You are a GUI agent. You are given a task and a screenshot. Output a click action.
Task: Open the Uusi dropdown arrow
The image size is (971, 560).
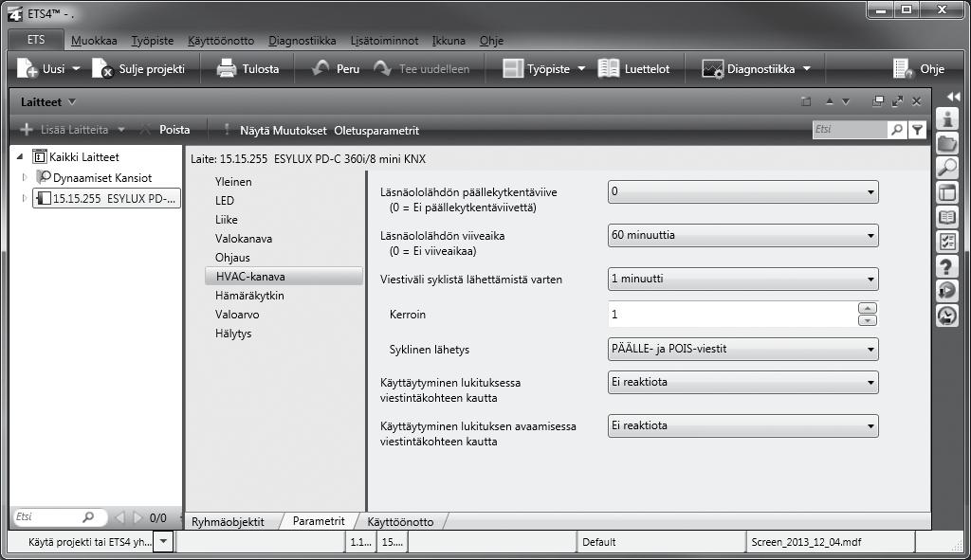[x=76, y=68]
